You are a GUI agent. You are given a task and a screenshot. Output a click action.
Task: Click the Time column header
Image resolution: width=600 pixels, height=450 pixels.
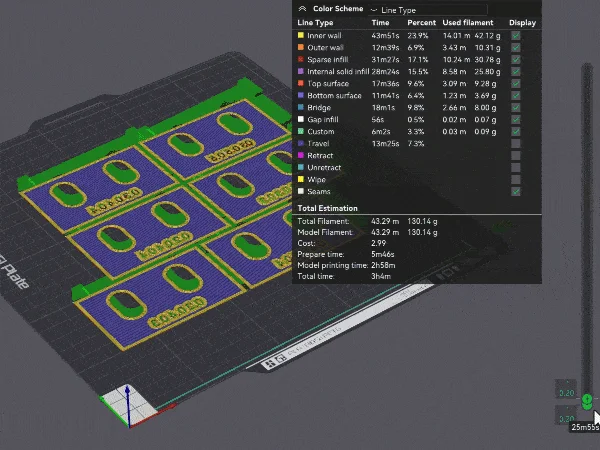click(380, 23)
